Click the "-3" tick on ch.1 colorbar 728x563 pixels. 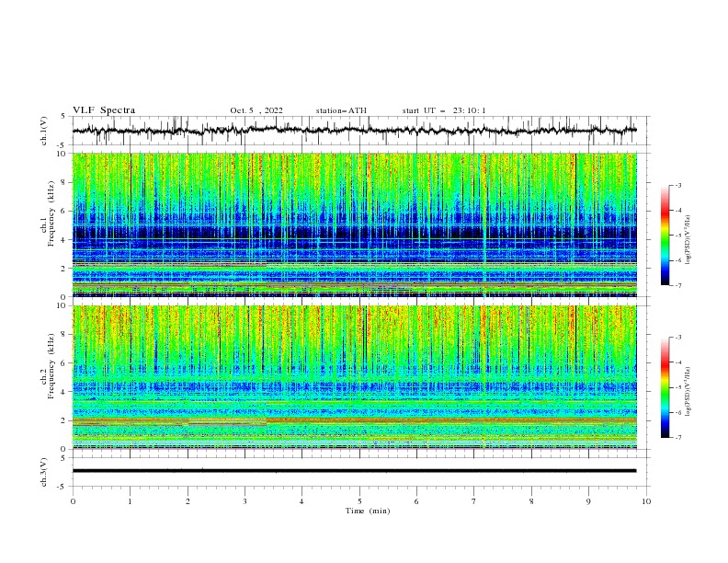[x=677, y=185]
